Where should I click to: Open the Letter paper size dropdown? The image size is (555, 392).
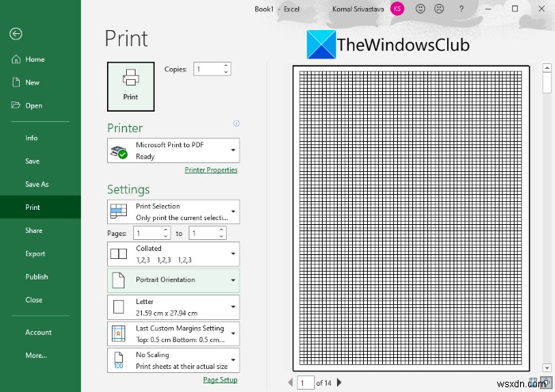174,307
